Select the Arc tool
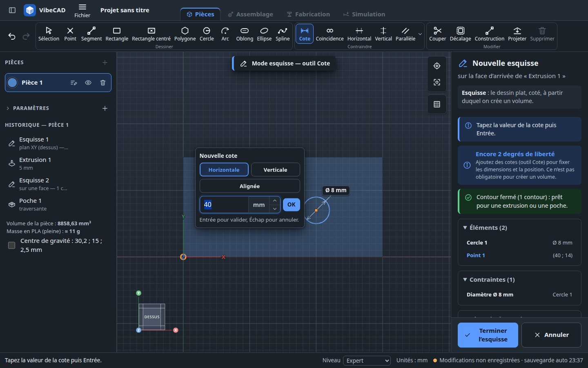588x368 pixels. (225, 34)
